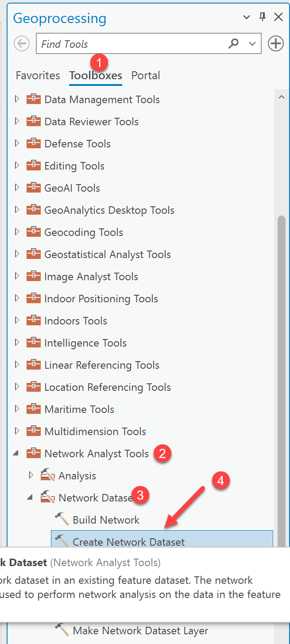290x644 pixels.
Task: Select Multidimension Tools in the list
Action: (x=95, y=431)
